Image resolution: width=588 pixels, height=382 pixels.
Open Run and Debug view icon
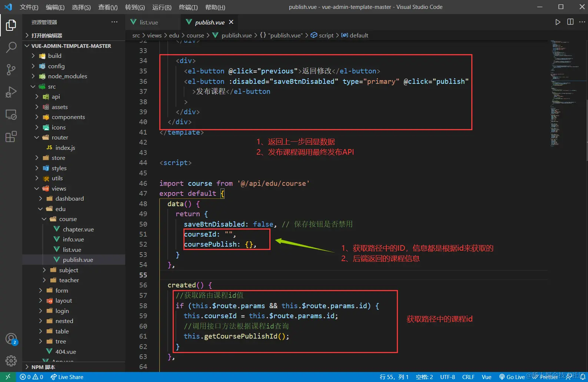11,92
